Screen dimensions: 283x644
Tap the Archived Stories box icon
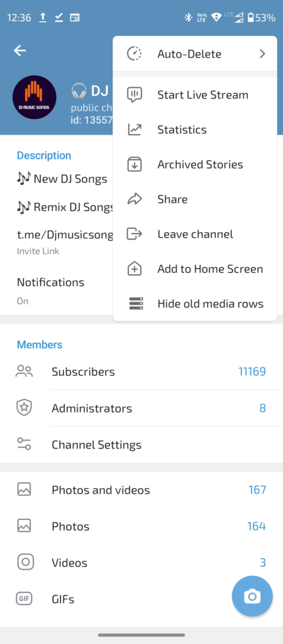pos(135,164)
